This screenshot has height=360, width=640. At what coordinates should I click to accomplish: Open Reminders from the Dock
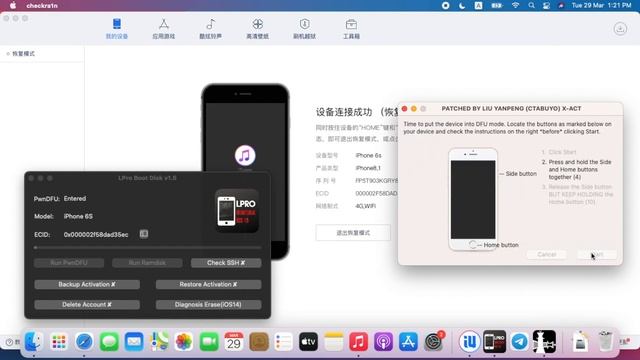(x=284, y=342)
